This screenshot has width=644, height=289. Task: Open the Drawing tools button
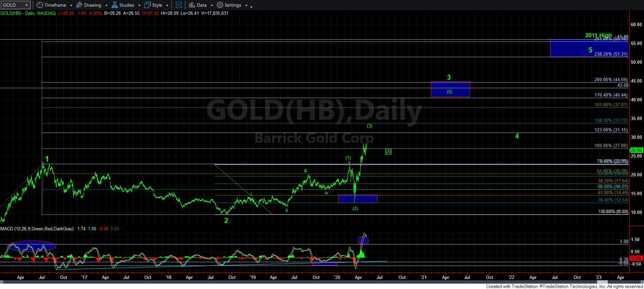point(89,5)
